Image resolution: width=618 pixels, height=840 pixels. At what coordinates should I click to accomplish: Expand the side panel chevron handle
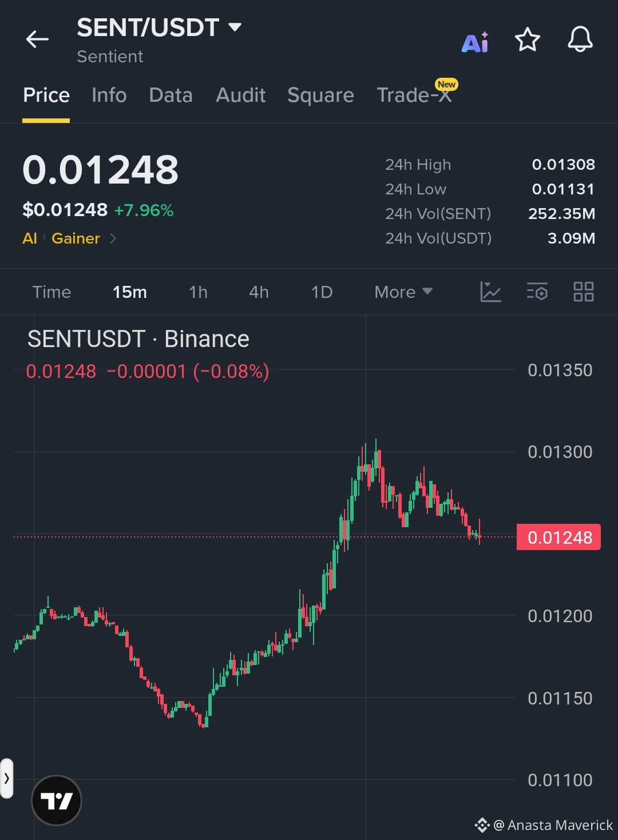tap(6, 778)
